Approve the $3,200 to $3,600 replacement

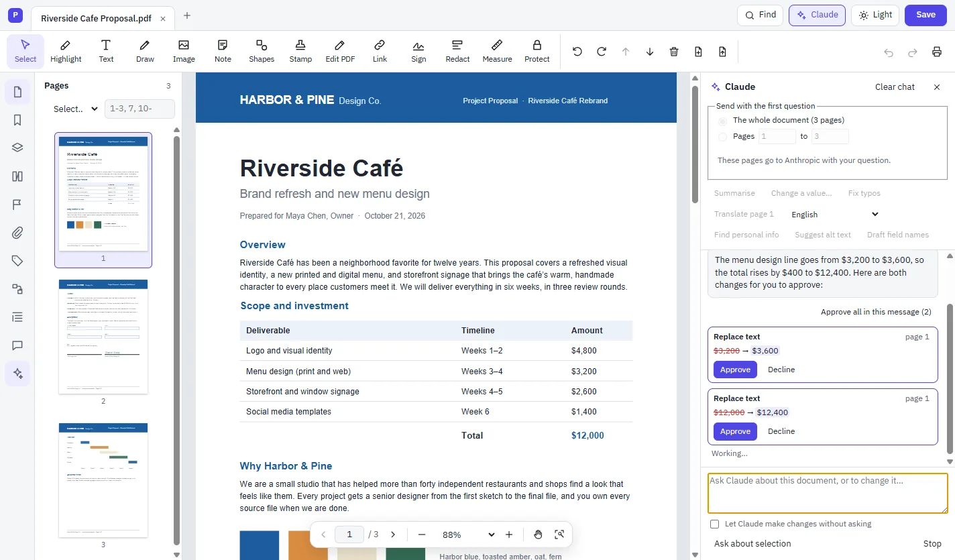[735, 370]
